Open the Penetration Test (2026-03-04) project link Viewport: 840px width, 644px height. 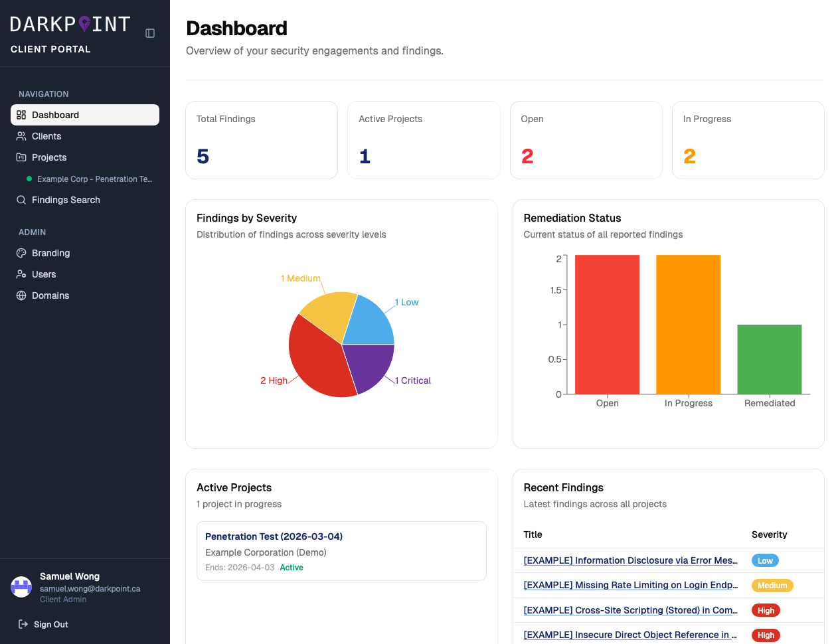274,536
